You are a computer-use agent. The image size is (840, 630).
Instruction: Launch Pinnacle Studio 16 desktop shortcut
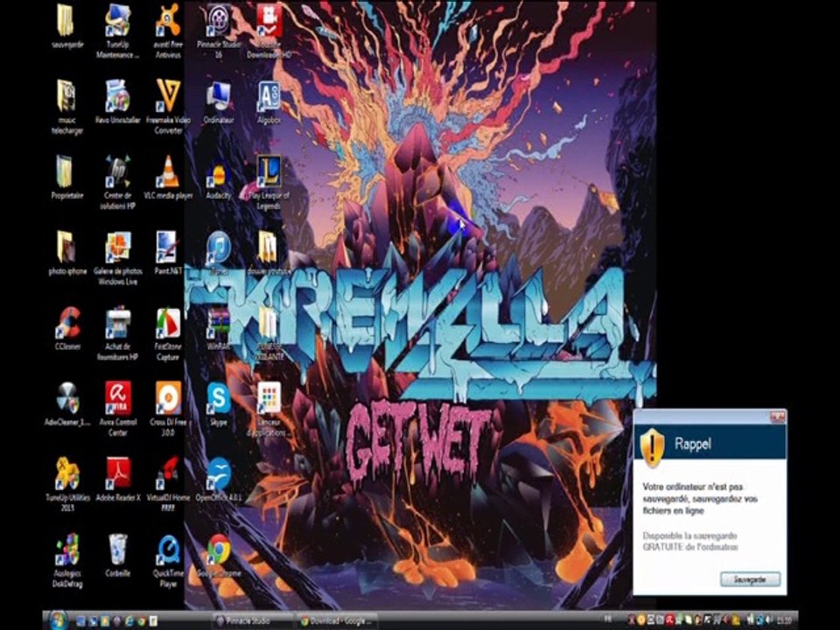pyautogui.click(x=219, y=31)
